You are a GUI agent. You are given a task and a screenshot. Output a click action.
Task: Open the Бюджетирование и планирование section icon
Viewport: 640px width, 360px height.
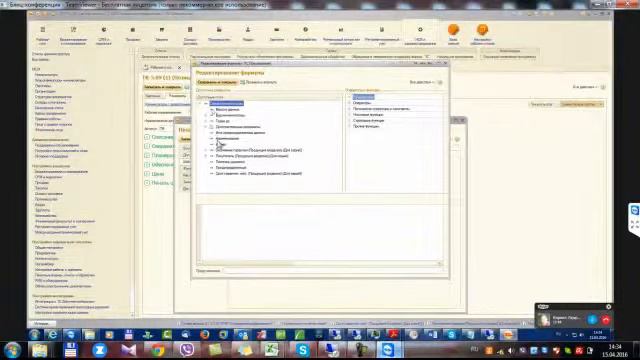(x=73, y=30)
